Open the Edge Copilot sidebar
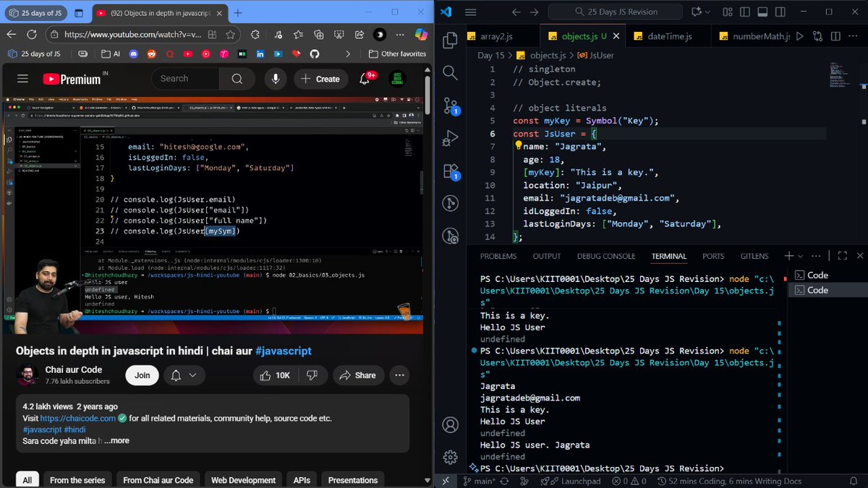868x488 pixels. click(422, 35)
